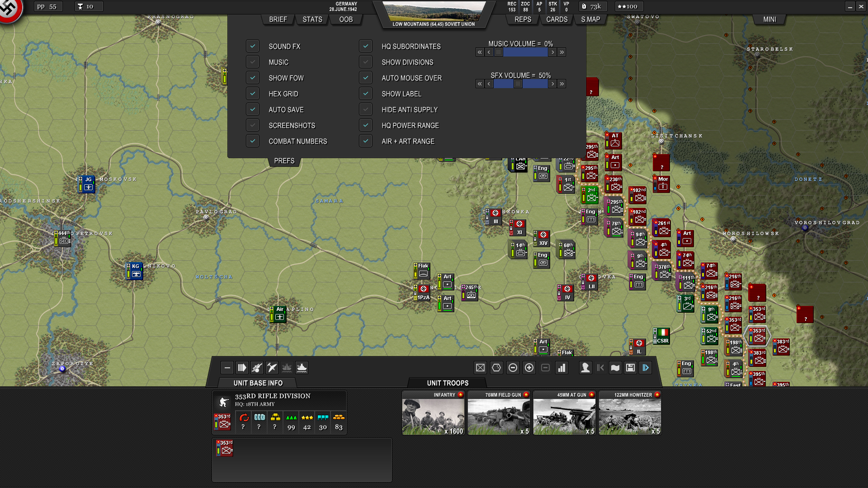Enable the Music checkbox
868x488 pixels.
coord(253,62)
